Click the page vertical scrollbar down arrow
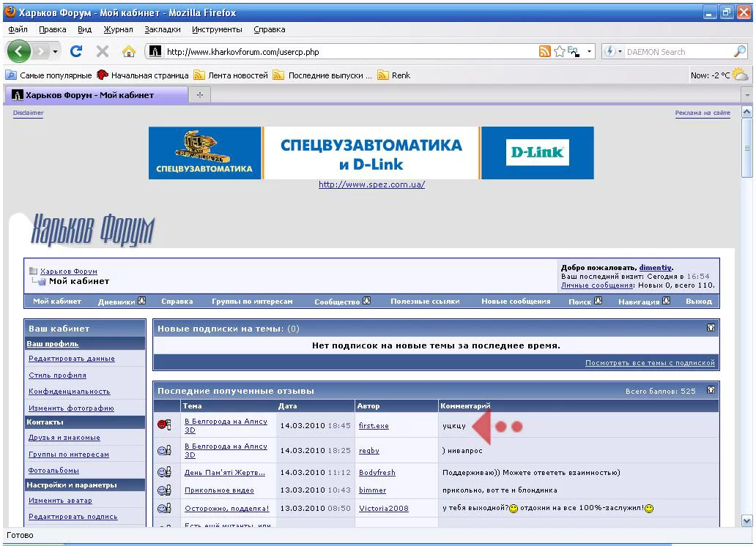756x546 pixels. 747,520
